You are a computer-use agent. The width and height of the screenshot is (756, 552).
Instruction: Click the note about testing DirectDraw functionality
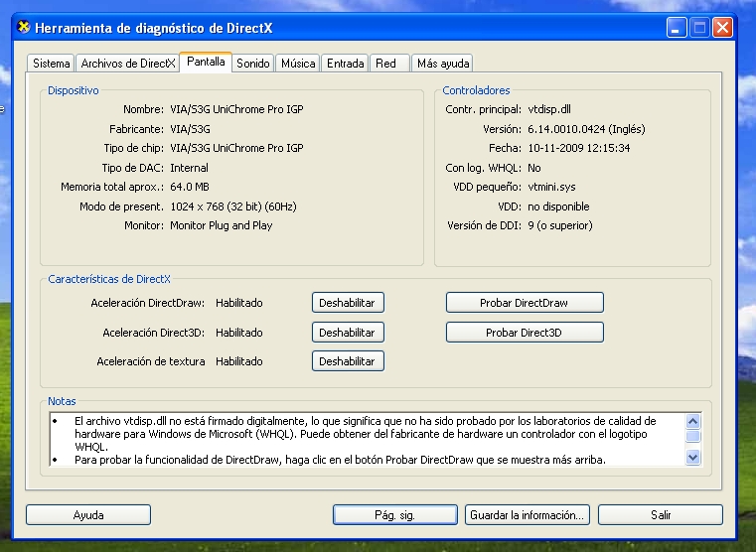click(x=340, y=460)
